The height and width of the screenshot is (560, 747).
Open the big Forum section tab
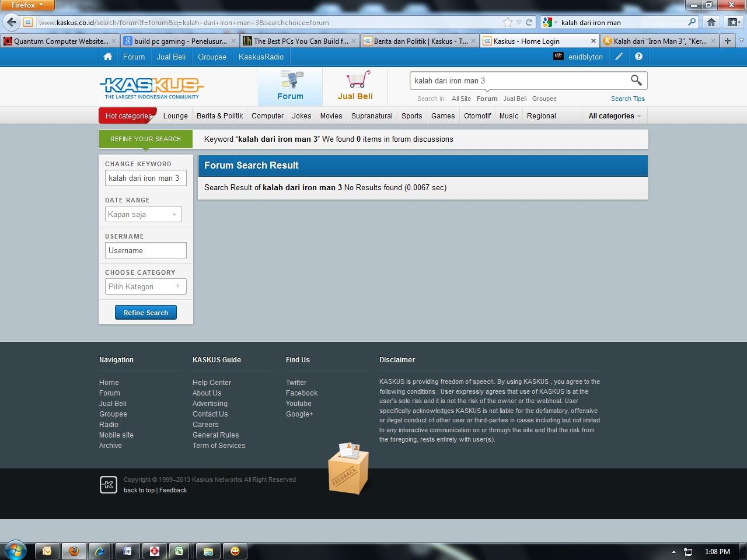pyautogui.click(x=290, y=86)
